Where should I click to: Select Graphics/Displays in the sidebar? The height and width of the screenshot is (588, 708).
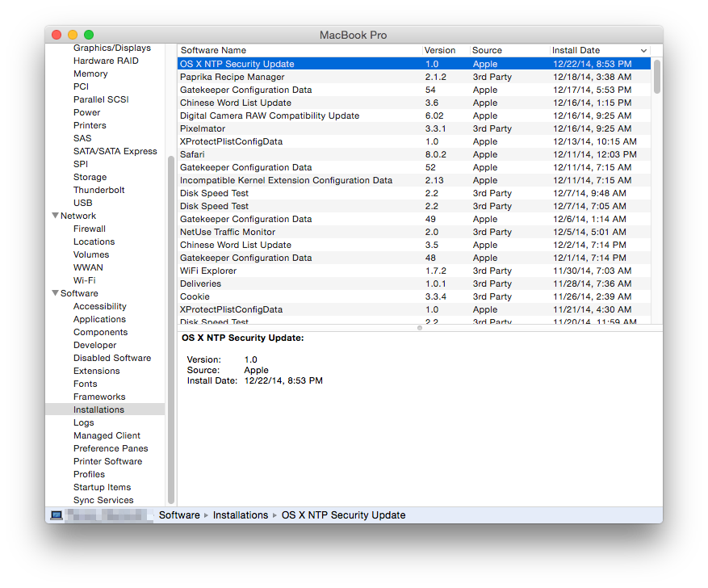(112, 48)
